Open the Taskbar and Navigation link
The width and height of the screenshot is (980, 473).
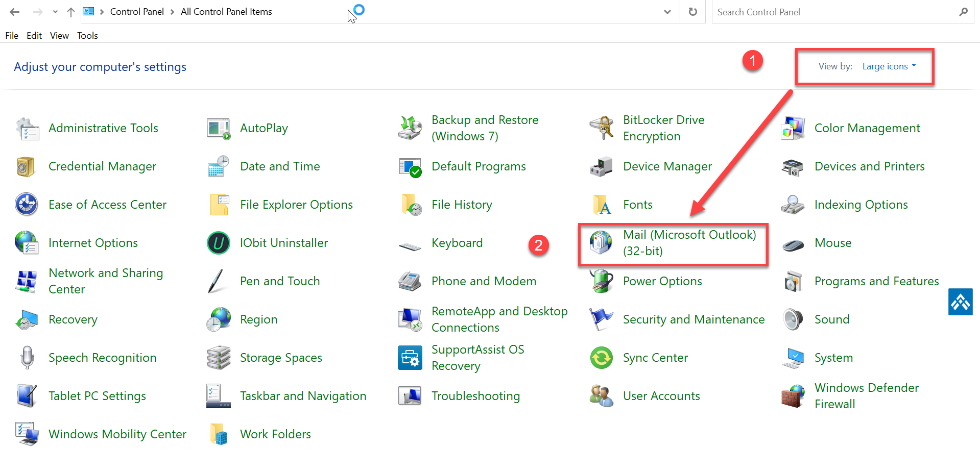point(303,396)
